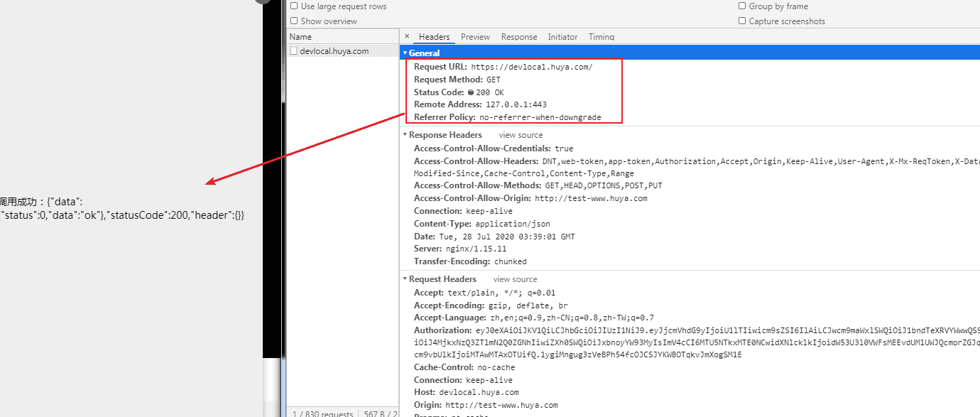Switch to the Preview tab
The height and width of the screenshot is (417, 980).
pyautogui.click(x=475, y=37)
